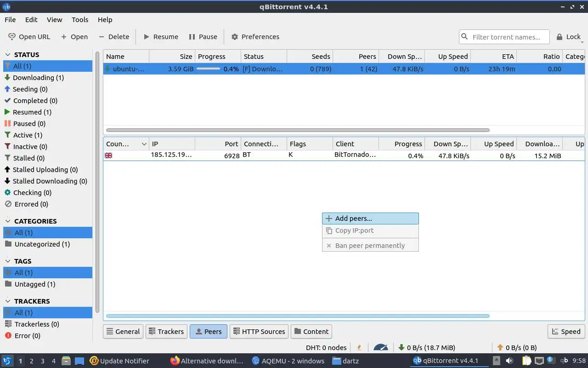Click the Delete toolbar button
Image resolution: width=588 pixels, height=368 pixels.
114,37
